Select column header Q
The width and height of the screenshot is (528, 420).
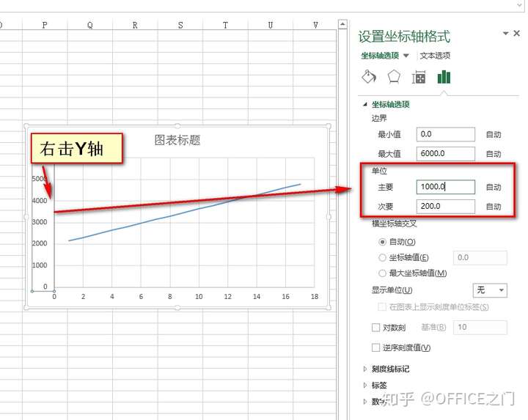coord(90,25)
